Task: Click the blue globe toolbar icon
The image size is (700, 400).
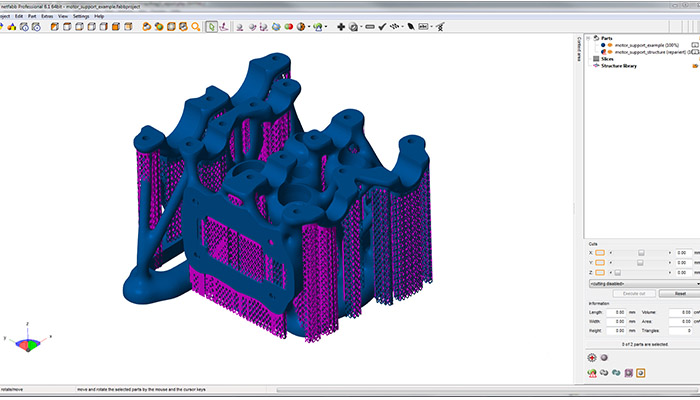Action: pyautogui.click(x=276, y=27)
